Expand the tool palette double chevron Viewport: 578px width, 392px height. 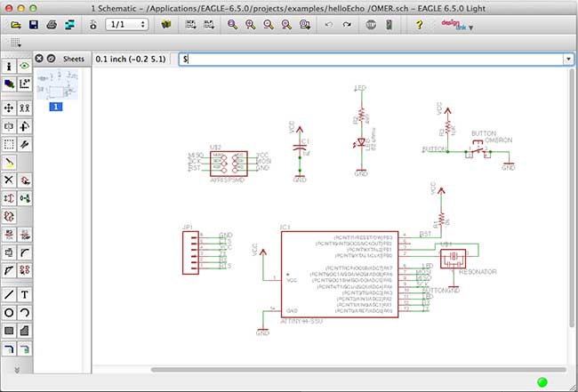pos(17,370)
